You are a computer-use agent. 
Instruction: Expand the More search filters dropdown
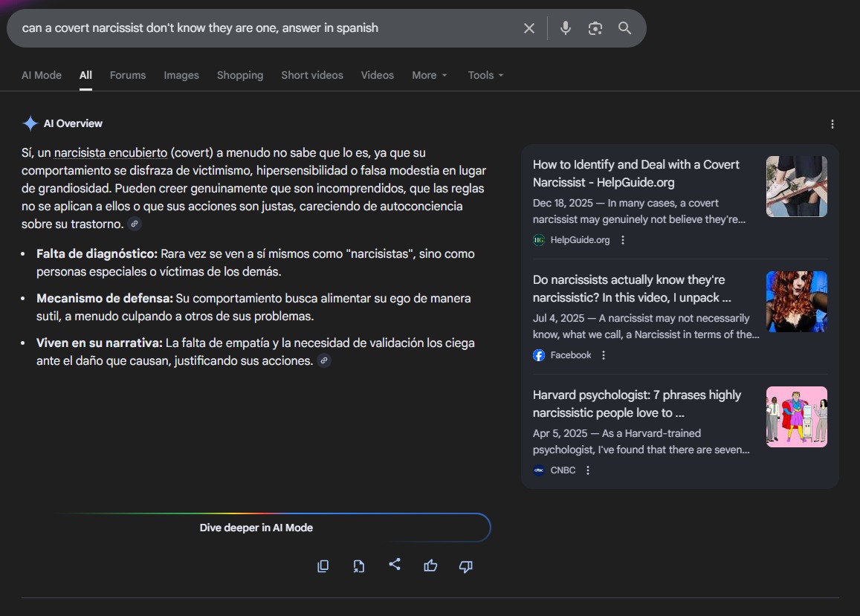coord(429,75)
